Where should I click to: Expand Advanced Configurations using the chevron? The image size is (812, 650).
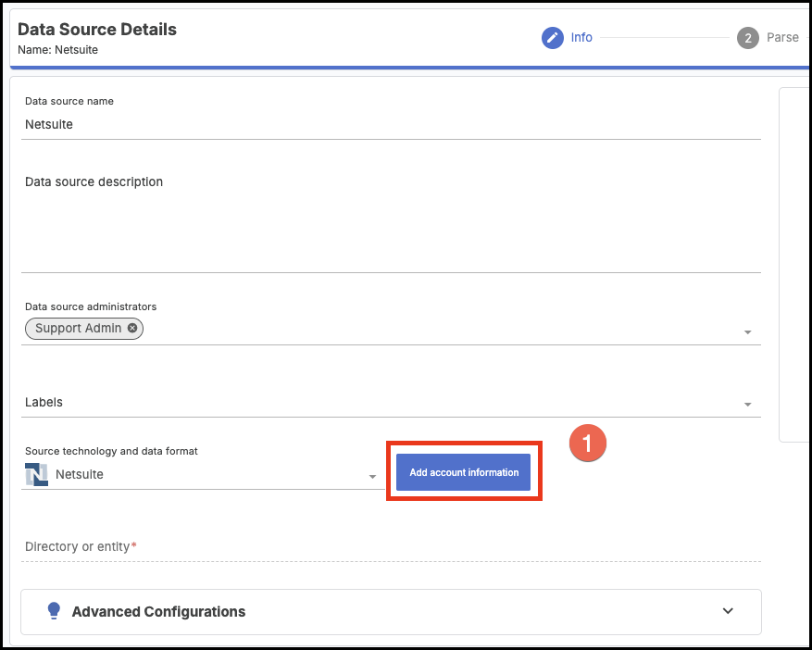point(728,611)
